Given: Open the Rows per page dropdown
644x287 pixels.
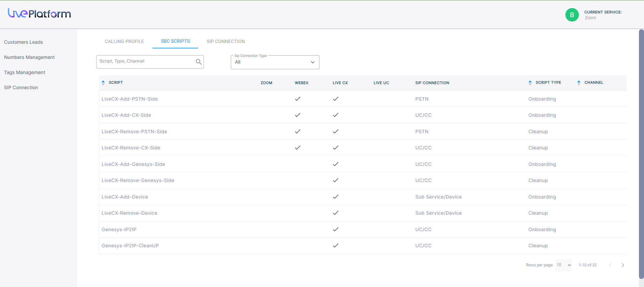Looking at the screenshot, I should tap(563, 265).
